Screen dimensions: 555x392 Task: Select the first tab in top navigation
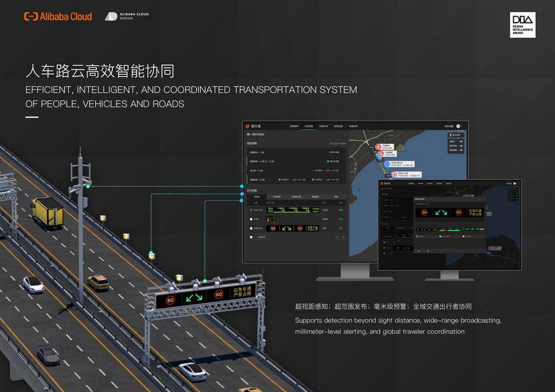pyautogui.click(x=294, y=126)
